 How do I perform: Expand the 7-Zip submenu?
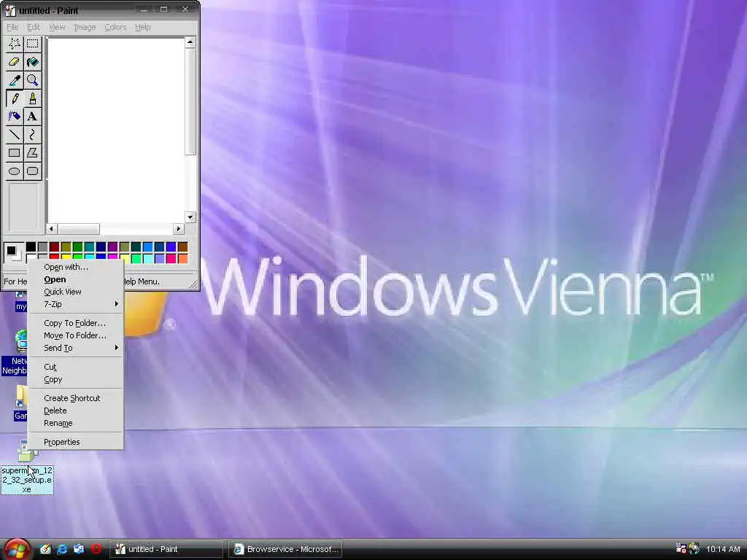pos(76,304)
